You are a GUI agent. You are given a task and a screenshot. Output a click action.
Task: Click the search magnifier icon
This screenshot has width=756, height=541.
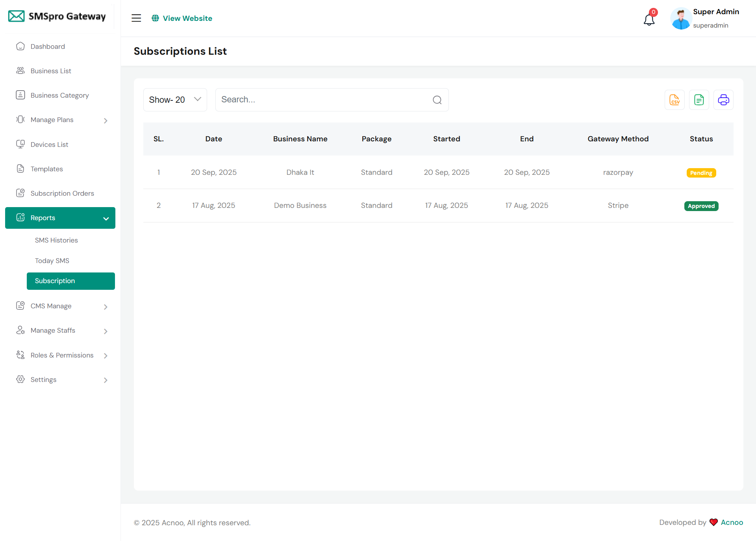pos(437,100)
